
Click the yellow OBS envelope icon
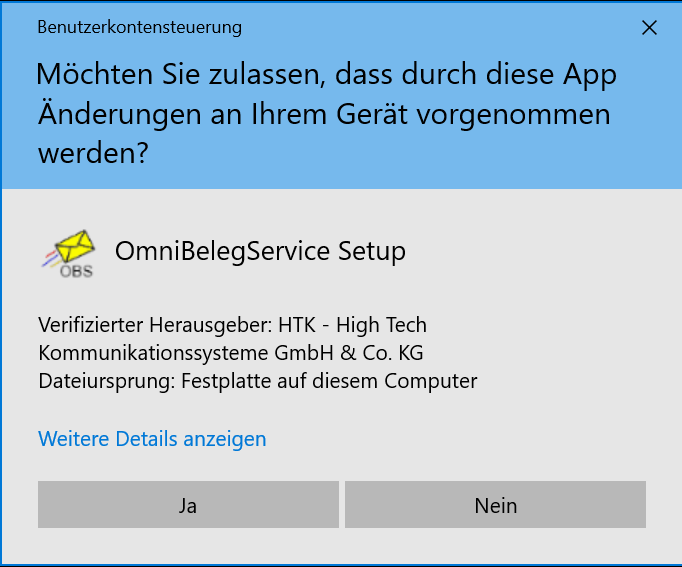click(x=69, y=253)
